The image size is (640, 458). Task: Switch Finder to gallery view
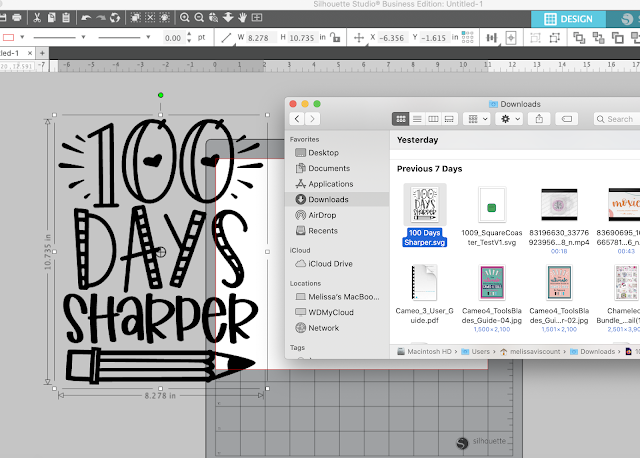449,119
